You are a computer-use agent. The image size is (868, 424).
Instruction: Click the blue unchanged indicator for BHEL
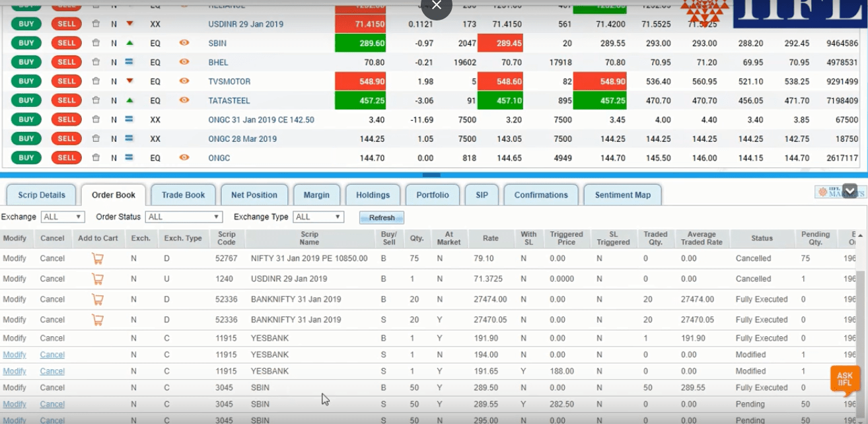(129, 62)
